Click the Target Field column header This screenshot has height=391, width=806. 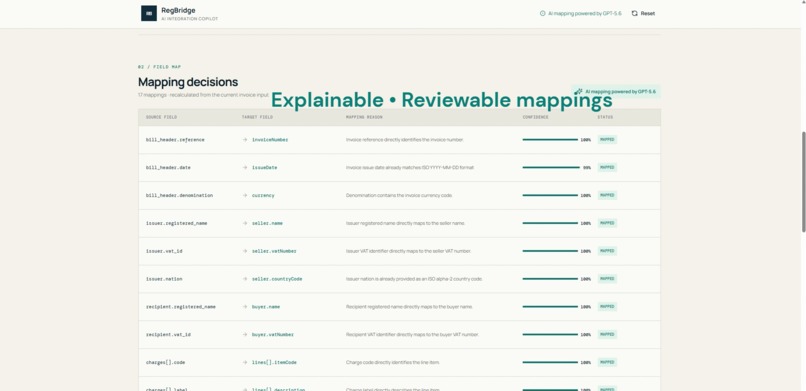point(257,117)
